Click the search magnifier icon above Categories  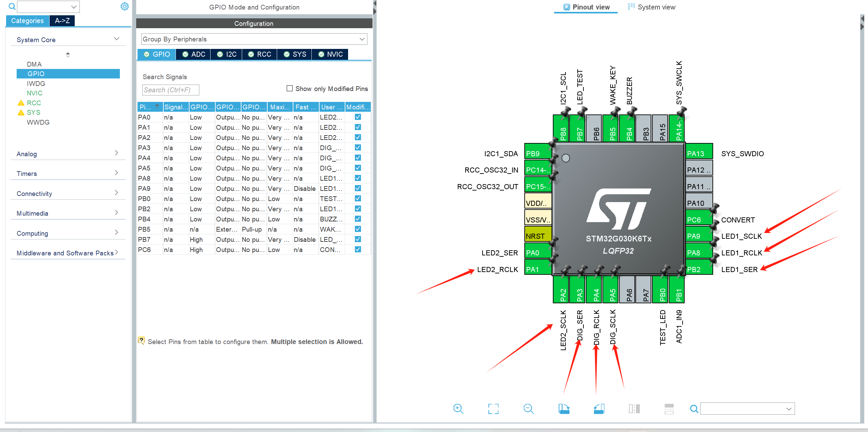(x=12, y=6)
